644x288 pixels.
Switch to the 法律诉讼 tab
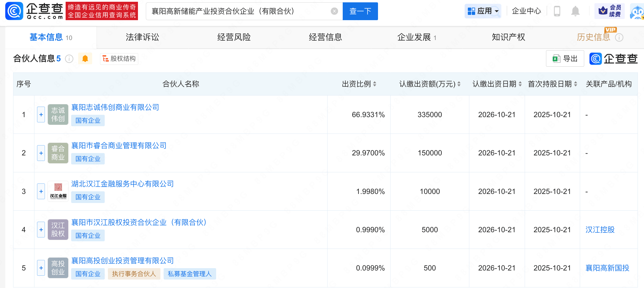pyautogui.click(x=142, y=37)
